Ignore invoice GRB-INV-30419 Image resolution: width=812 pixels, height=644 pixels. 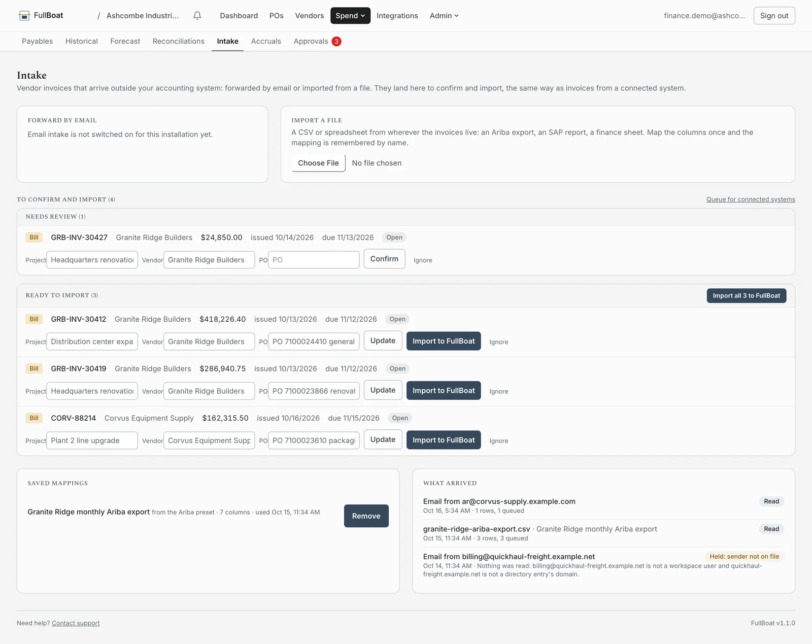tap(499, 391)
